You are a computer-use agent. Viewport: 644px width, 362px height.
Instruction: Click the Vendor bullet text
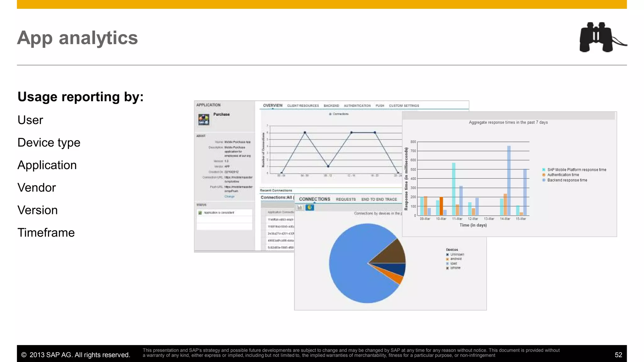pos(37,188)
